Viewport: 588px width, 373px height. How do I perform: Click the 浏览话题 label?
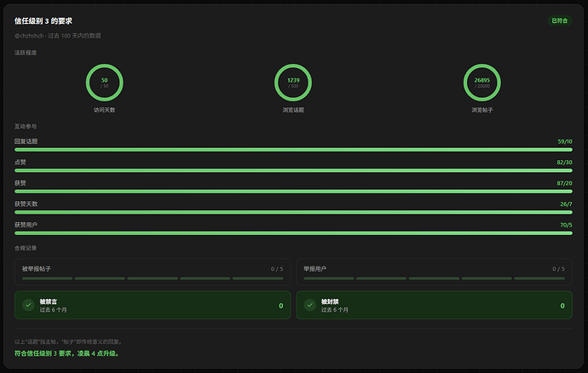coord(293,110)
